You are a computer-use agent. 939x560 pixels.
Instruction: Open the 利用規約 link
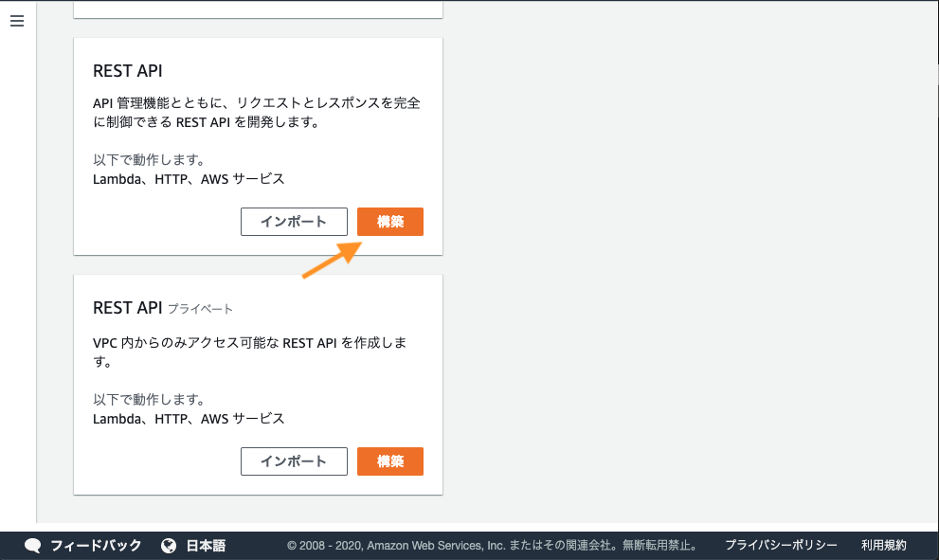coord(884,546)
